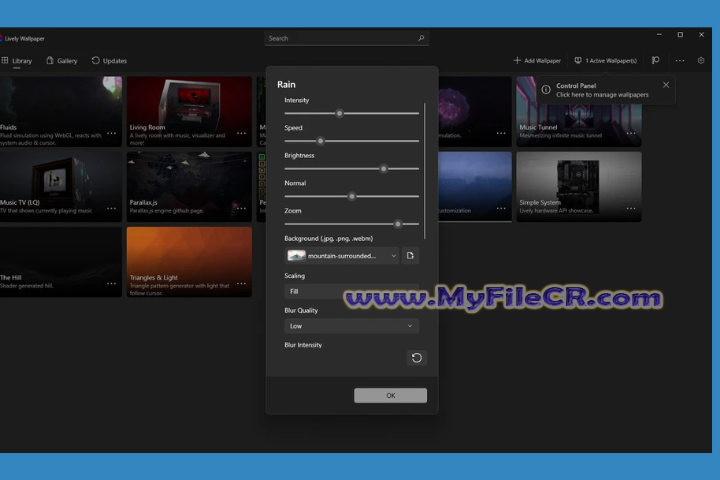Image resolution: width=720 pixels, height=480 pixels.
Task: Open more options for Living Room wallpaper
Action: [x=241, y=133]
